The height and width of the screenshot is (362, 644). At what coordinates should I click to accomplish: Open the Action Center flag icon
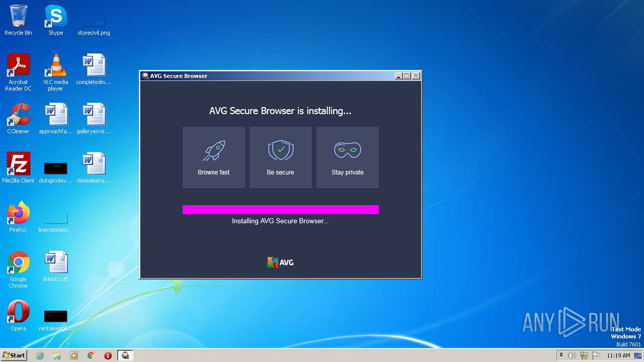(596, 355)
